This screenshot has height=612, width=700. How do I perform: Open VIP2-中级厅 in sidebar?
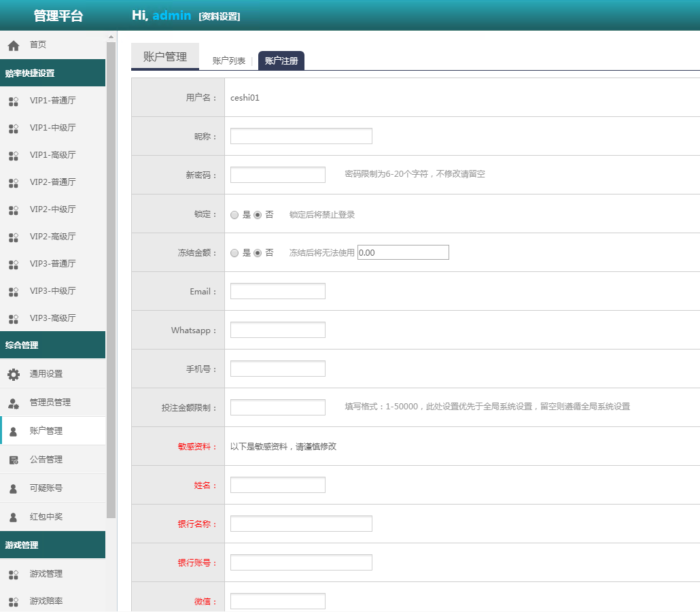(52, 209)
